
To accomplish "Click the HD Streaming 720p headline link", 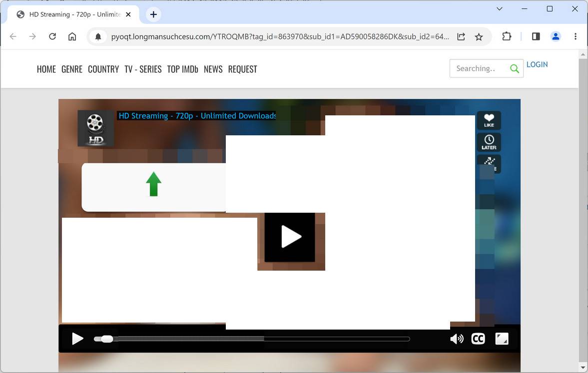I will (x=196, y=115).
